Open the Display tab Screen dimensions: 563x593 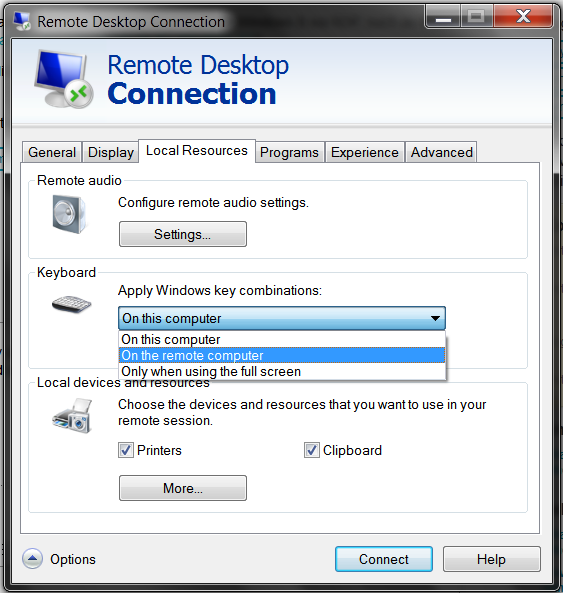(111, 152)
